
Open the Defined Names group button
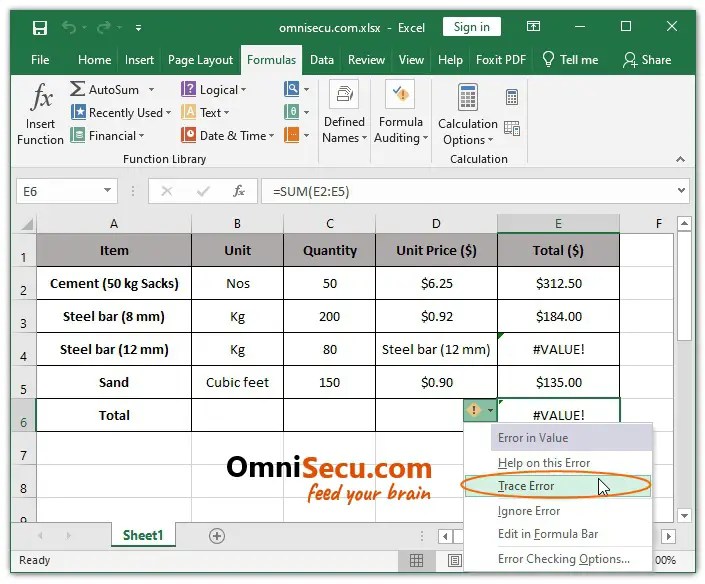coord(344,112)
